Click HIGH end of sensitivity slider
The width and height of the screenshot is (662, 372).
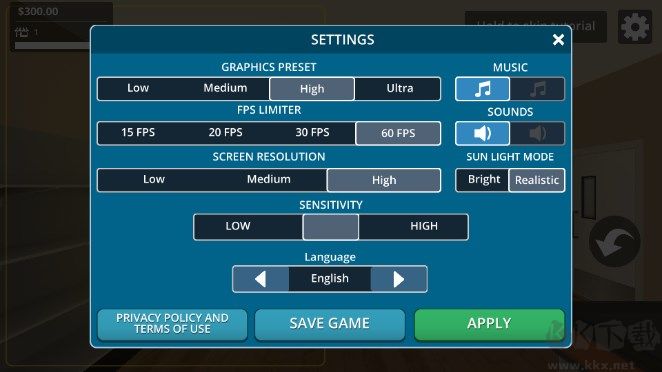coord(424,226)
